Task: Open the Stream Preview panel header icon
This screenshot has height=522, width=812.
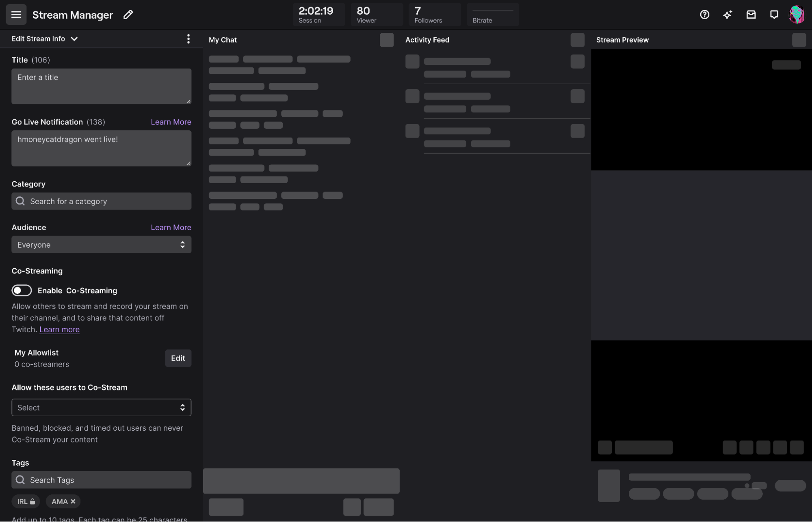Action: (x=799, y=40)
